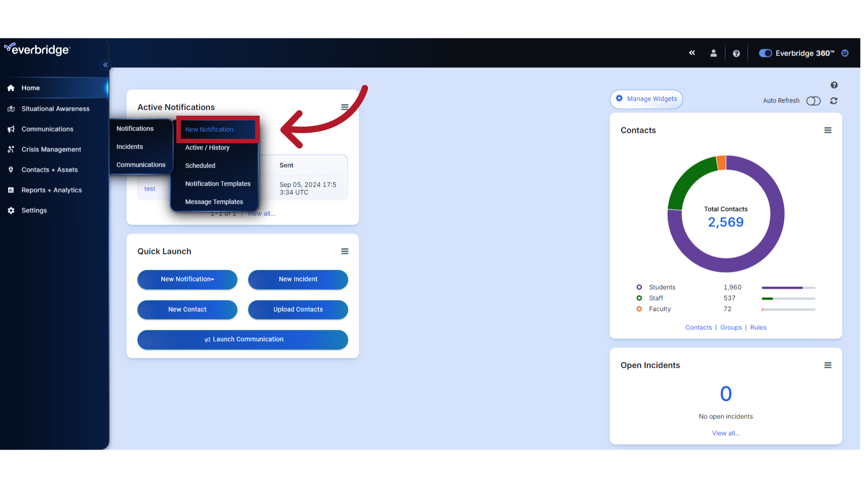Click the Launch Communication full-width button
This screenshot has width=868, height=488.
click(x=243, y=339)
